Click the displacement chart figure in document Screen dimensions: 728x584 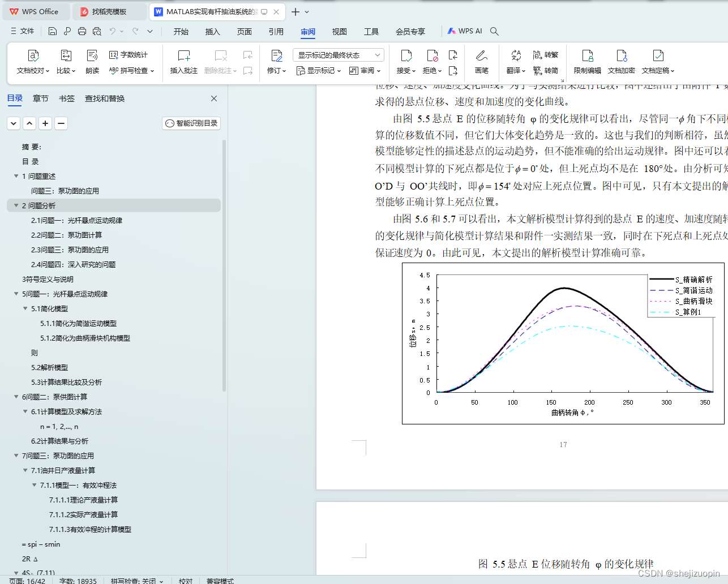pos(563,343)
